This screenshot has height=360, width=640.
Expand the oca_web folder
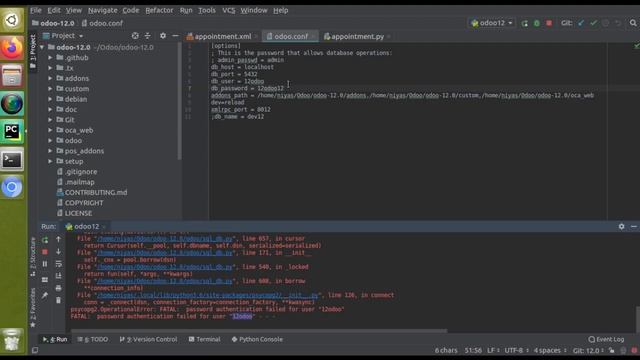point(50,130)
